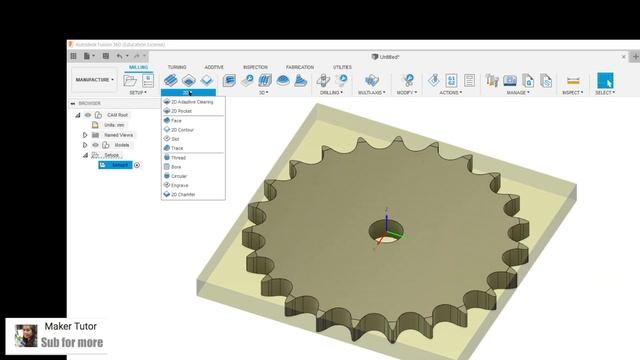Click the Template Library icon in MANAGE
The image size is (640, 360).
pos(546,80)
